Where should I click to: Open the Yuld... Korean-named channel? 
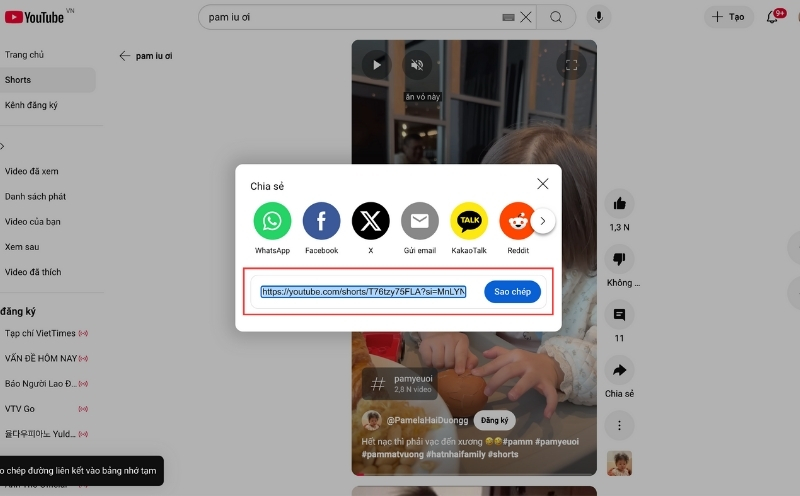point(40,434)
